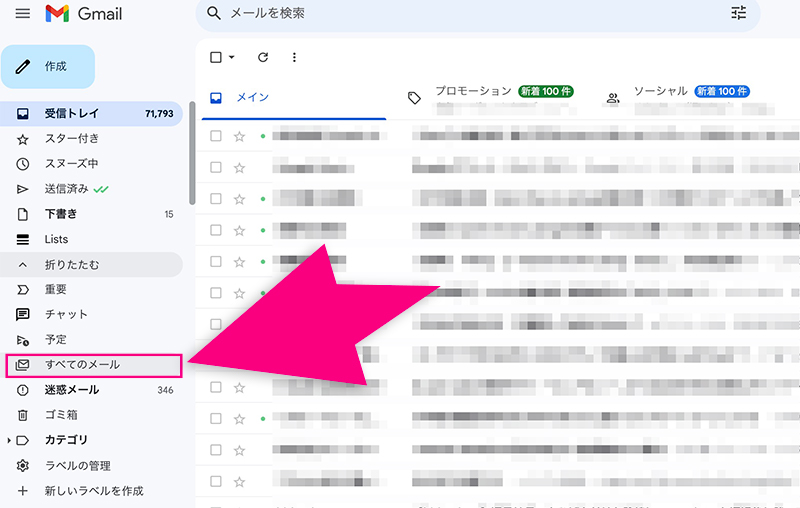Open the main menu hamburger icon
The image size is (800, 508).
22,14
